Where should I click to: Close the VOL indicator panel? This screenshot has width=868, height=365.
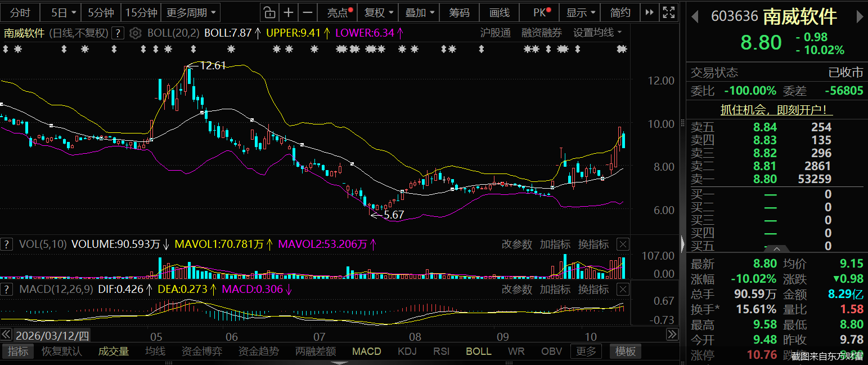pyautogui.click(x=623, y=244)
